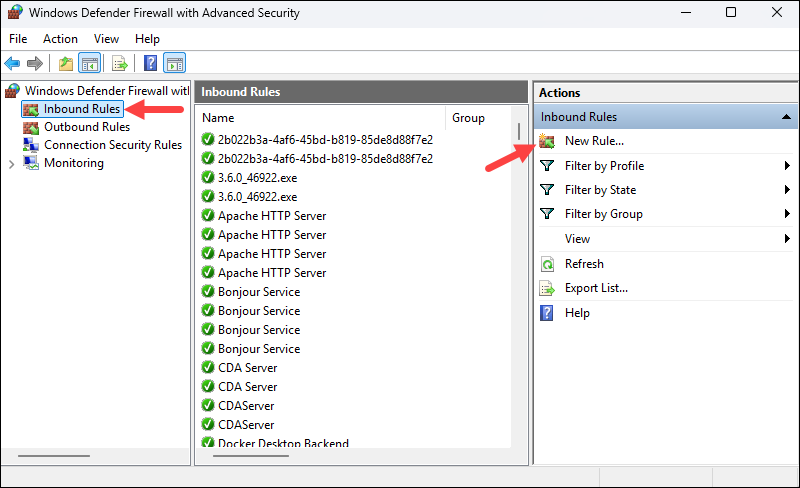
Task: Toggle Show/Hide Action Pane toolbar icon
Action: pos(174,64)
